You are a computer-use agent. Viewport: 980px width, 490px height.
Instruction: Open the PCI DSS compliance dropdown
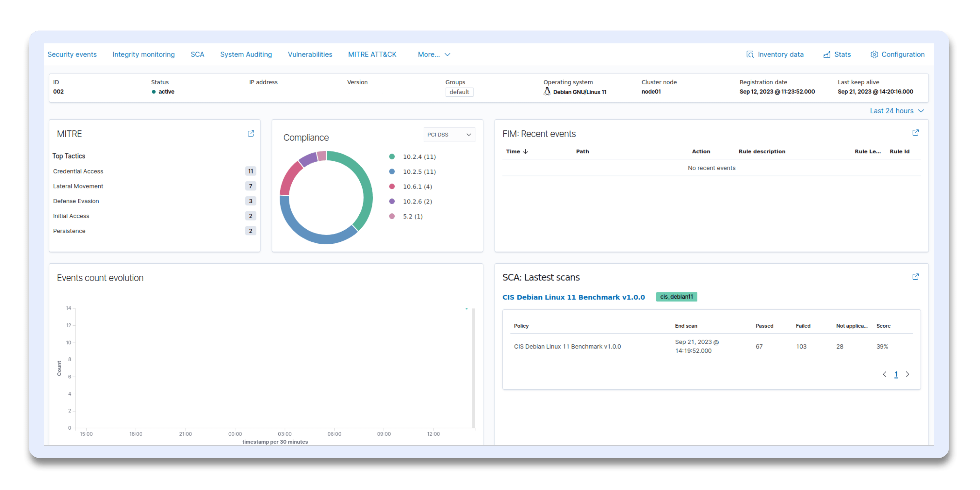coord(449,135)
